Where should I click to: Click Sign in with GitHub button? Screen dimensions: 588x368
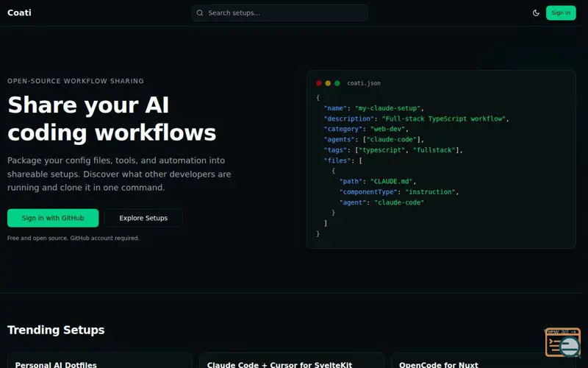[53, 218]
